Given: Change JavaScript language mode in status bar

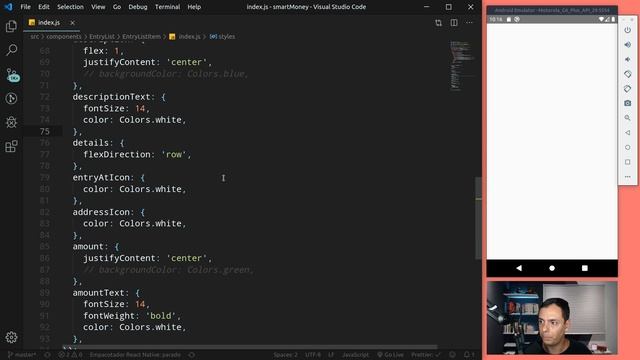Looking at the screenshot, I should pyautogui.click(x=355, y=355).
